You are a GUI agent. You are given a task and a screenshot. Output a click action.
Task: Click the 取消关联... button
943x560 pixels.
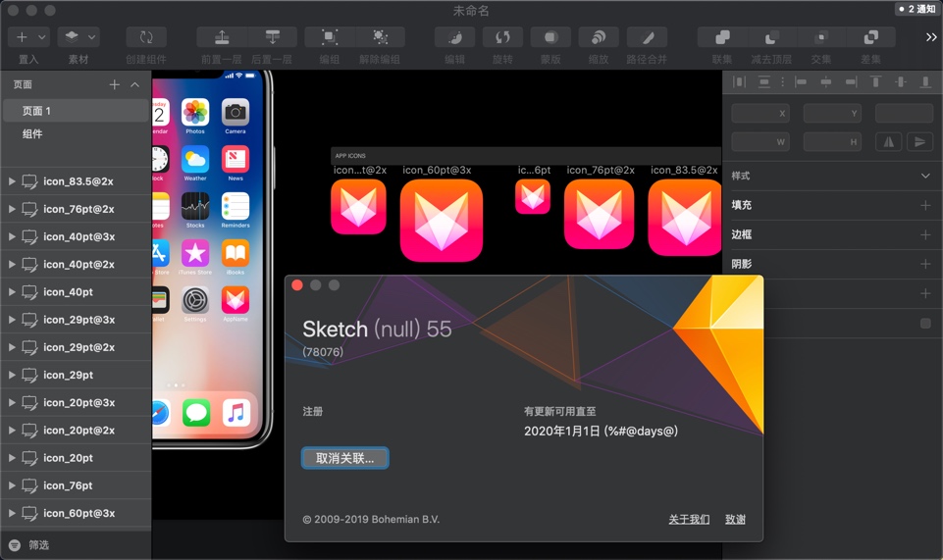pyautogui.click(x=344, y=458)
